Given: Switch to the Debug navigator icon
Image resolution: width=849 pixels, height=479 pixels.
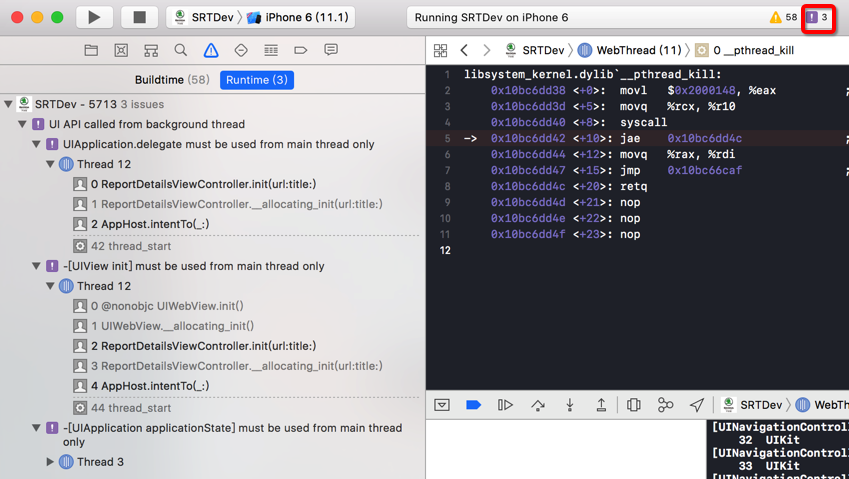Looking at the screenshot, I should point(271,50).
